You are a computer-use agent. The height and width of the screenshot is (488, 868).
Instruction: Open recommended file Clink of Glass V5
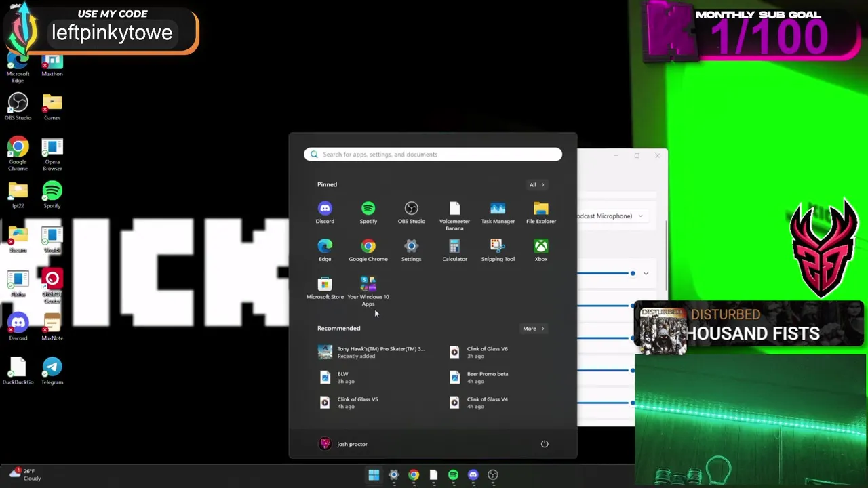click(349, 403)
